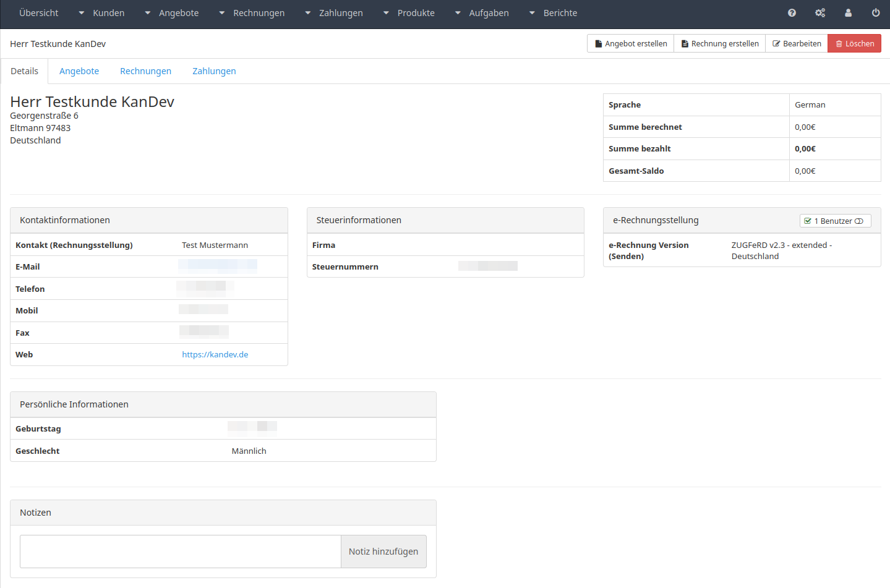Switch to the customer's Rechnungen tab
Screen dimensions: 890x588
[x=145, y=71]
